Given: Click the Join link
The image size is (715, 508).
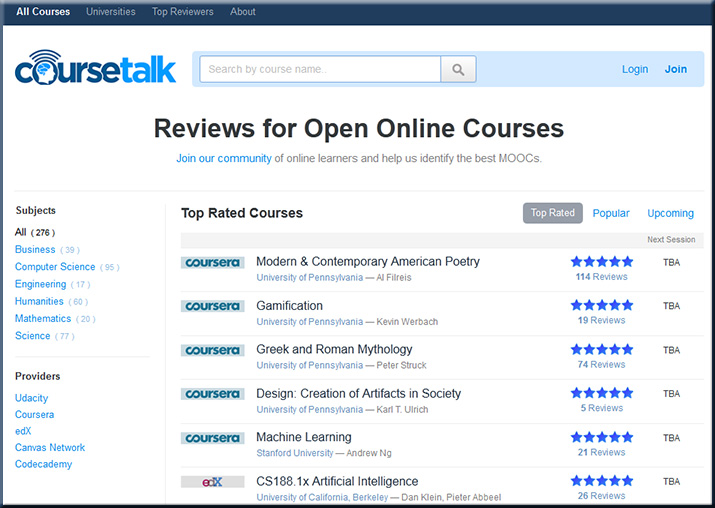Looking at the screenshot, I should pyautogui.click(x=676, y=69).
